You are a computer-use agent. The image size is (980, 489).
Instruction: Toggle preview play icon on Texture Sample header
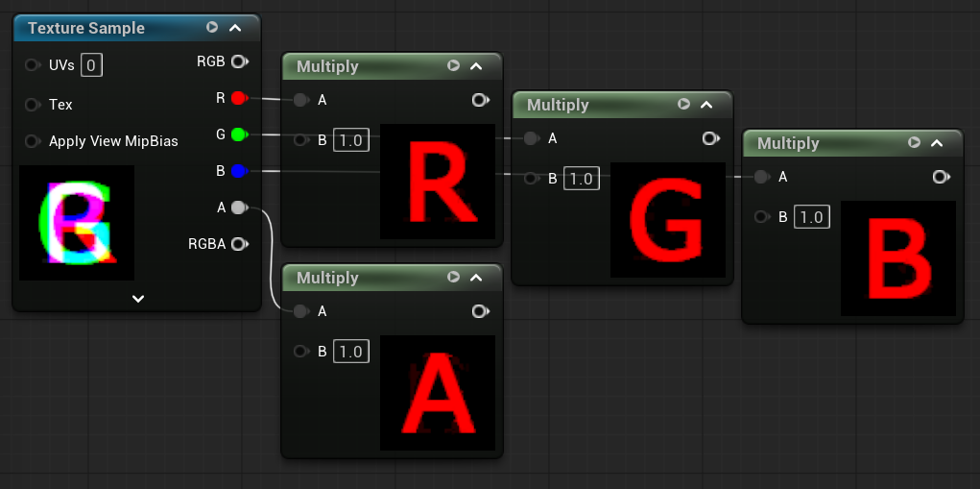click(x=212, y=28)
